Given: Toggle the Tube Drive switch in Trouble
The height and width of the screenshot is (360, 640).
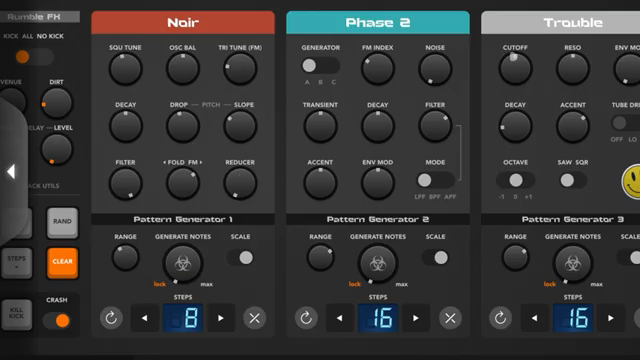Looking at the screenshot, I should pyautogui.click(x=625, y=122).
